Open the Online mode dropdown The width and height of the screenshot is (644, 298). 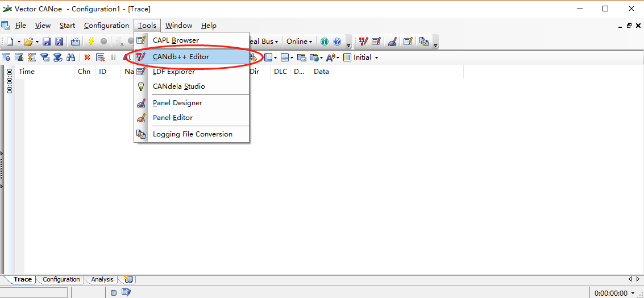tap(300, 42)
